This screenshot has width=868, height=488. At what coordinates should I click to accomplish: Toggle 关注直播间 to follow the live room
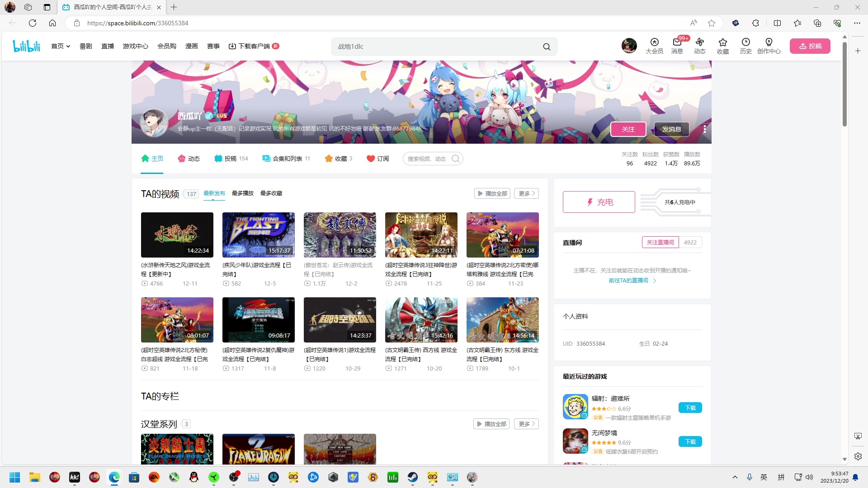(660, 242)
